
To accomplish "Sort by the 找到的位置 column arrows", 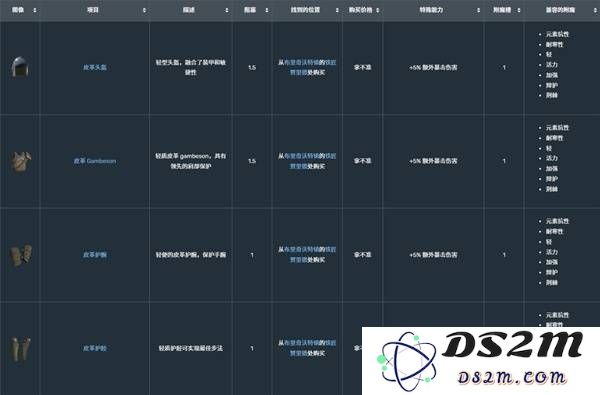I will click(x=337, y=10).
